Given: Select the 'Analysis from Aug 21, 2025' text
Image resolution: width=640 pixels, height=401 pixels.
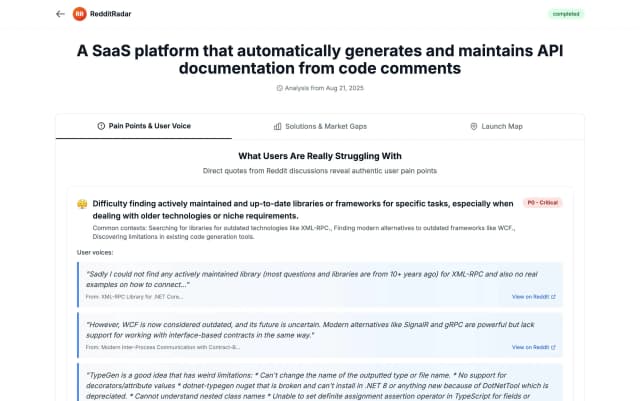Looking at the screenshot, I should pyautogui.click(x=324, y=88).
